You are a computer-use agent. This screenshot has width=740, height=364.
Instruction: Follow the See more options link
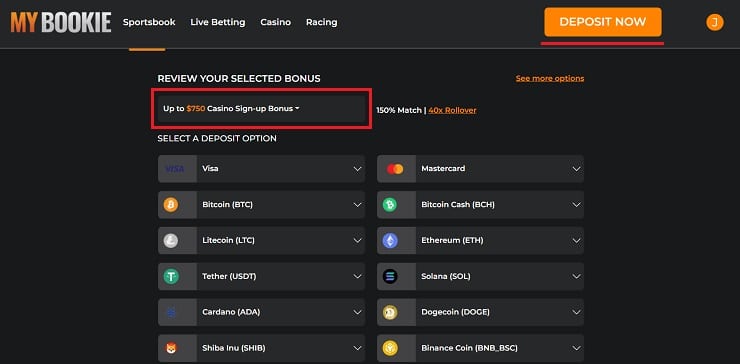pyautogui.click(x=550, y=78)
